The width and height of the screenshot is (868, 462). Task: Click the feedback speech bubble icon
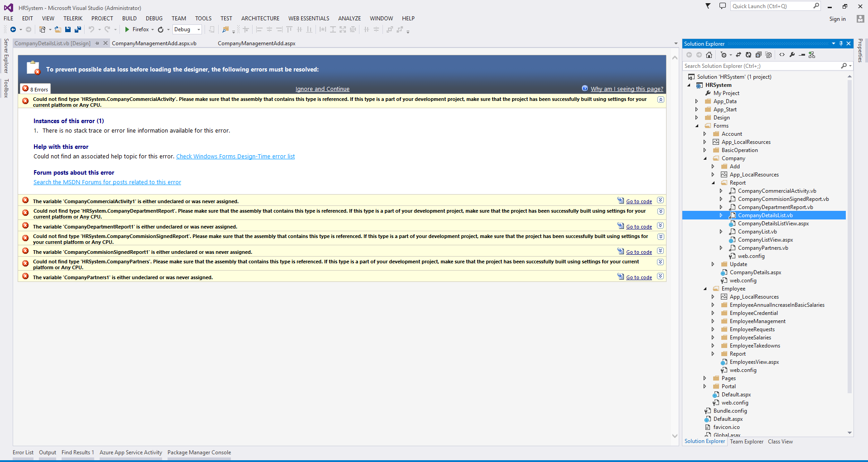(722, 6)
